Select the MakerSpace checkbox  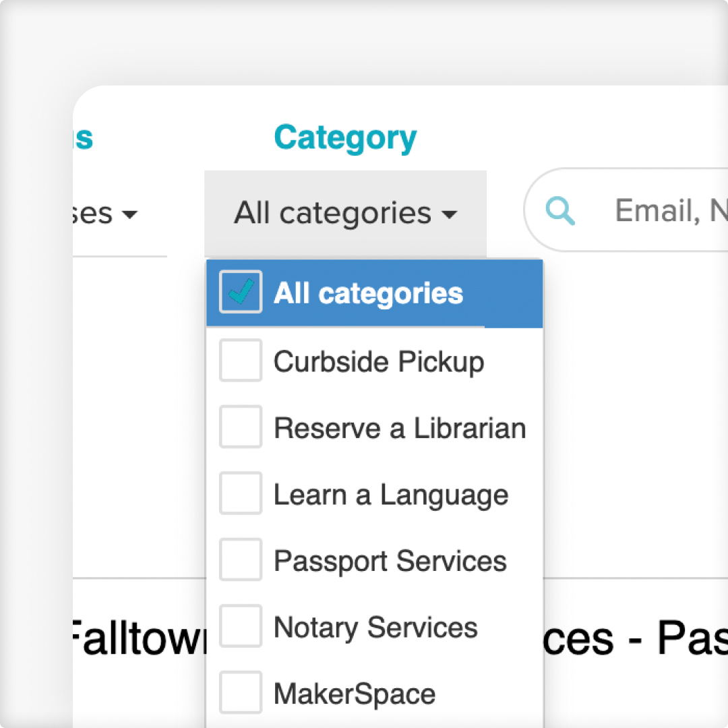[241, 692]
